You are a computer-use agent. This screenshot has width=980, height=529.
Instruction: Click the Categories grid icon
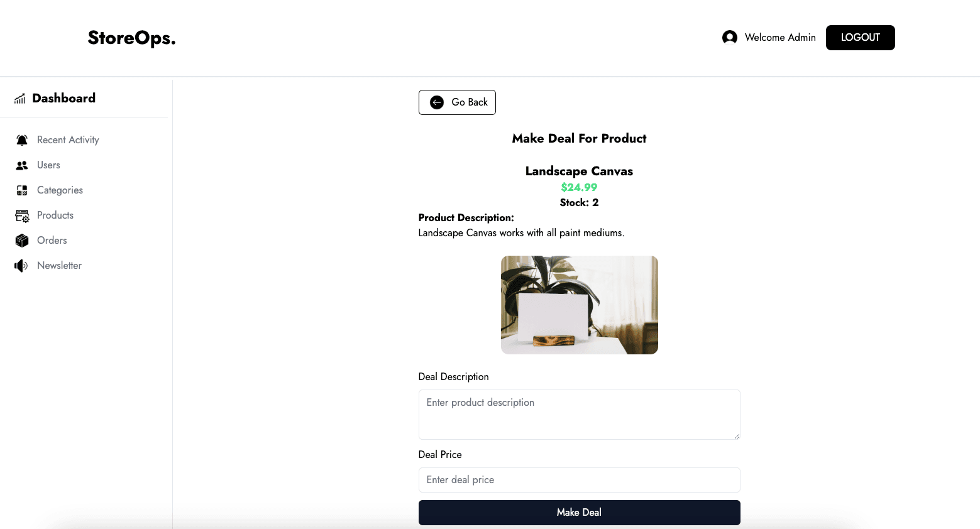pos(22,190)
